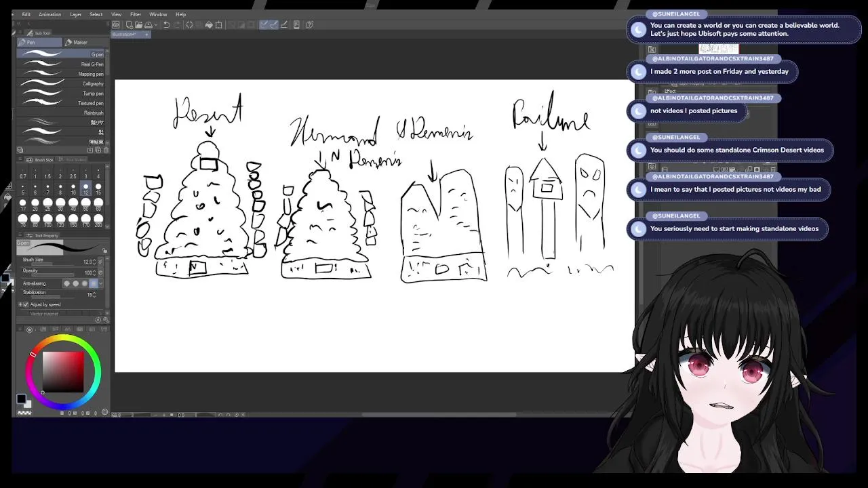The width and height of the screenshot is (868, 488).
Task: Select brush size preset 15
Action: coord(98,189)
